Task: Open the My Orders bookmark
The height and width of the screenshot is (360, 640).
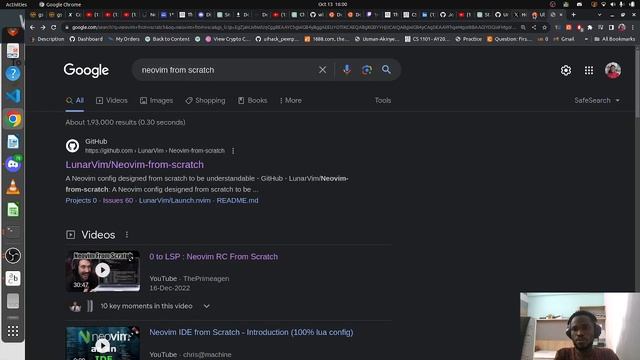Action: [x=124, y=39]
